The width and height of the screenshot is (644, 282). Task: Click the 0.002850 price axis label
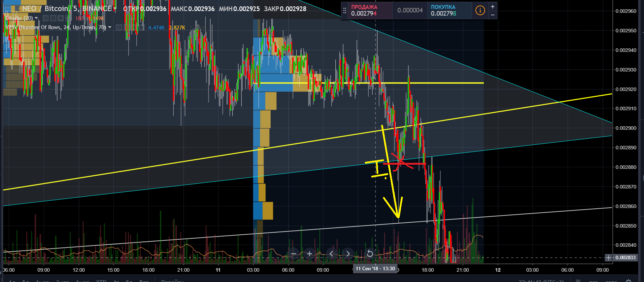pos(626,226)
